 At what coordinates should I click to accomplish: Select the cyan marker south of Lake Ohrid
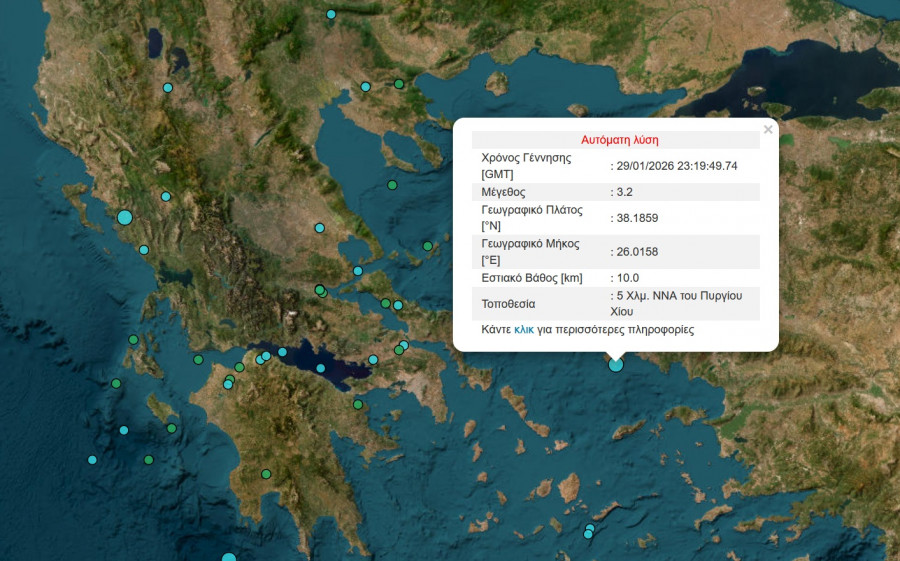(x=168, y=88)
